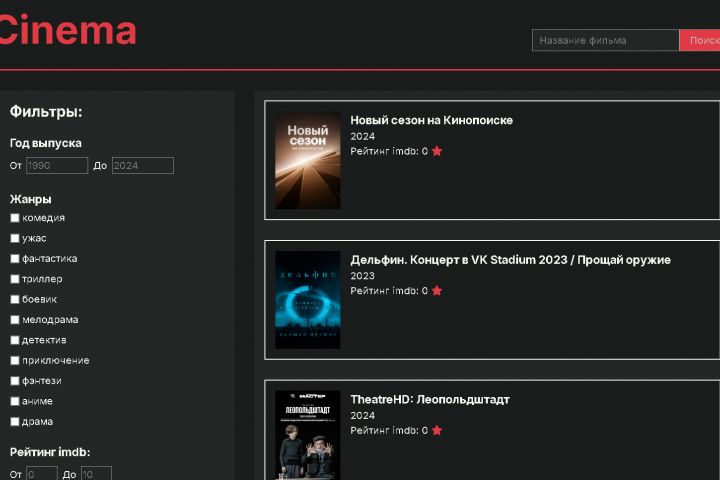
Task: Click rating star for Леопольдштадт
Action: pyautogui.click(x=437, y=430)
